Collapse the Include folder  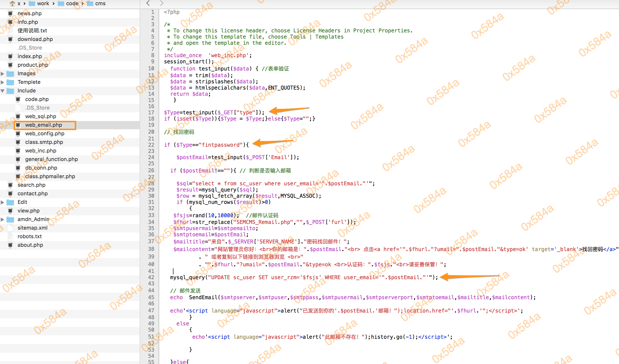coord(2,91)
